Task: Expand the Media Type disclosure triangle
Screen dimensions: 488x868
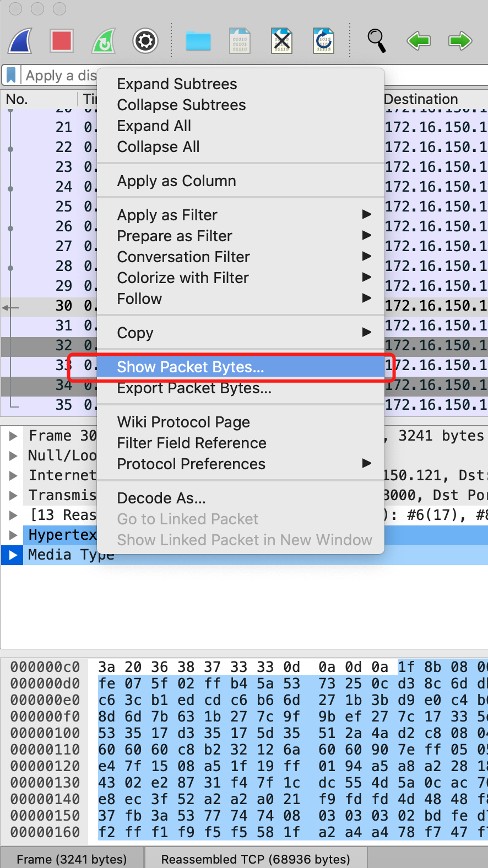Action: pyautogui.click(x=13, y=555)
